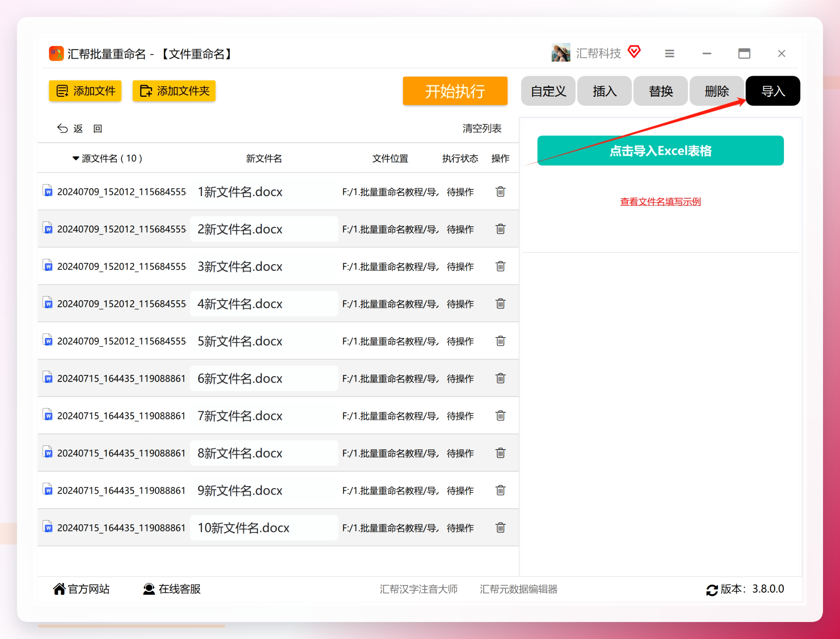Delete the 2新文件名.docx row with trash icon

[500, 229]
